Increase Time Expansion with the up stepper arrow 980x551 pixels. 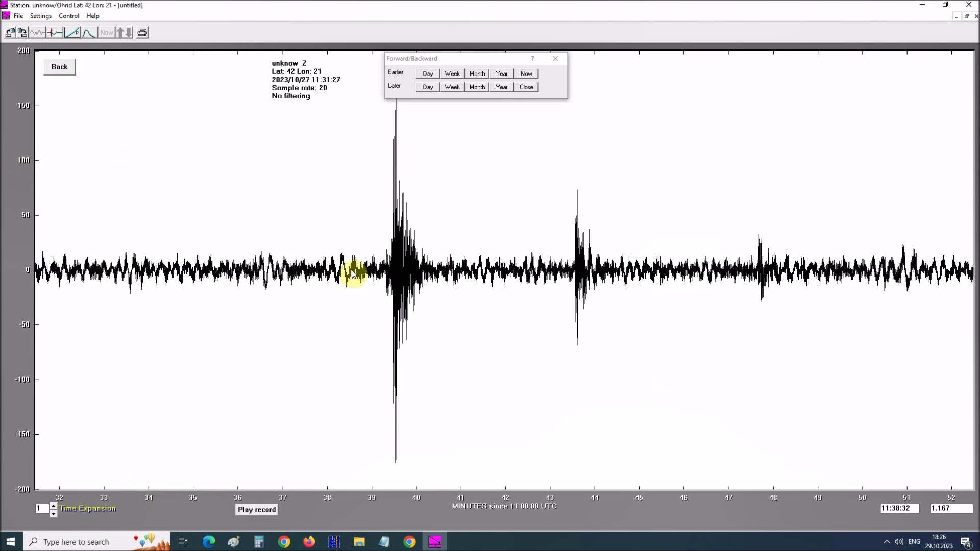pyautogui.click(x=54, y=505)
